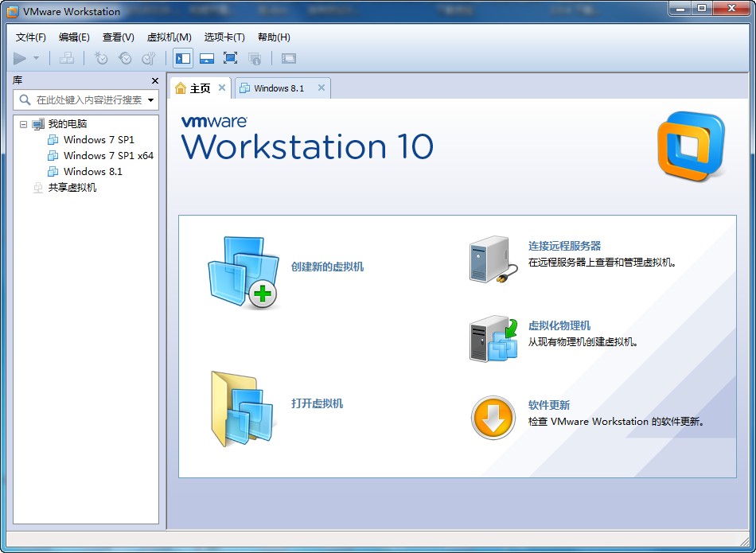Close the 主页 tab
The height and width of the screenshot is (553, 756).
(x=222, y=88)
